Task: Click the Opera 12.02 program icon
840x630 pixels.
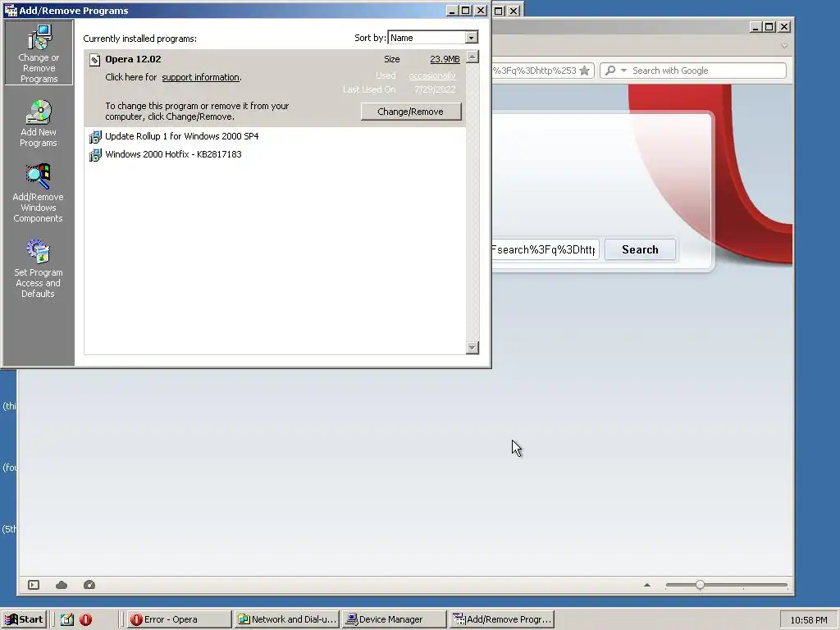Action: pos(95,59)
